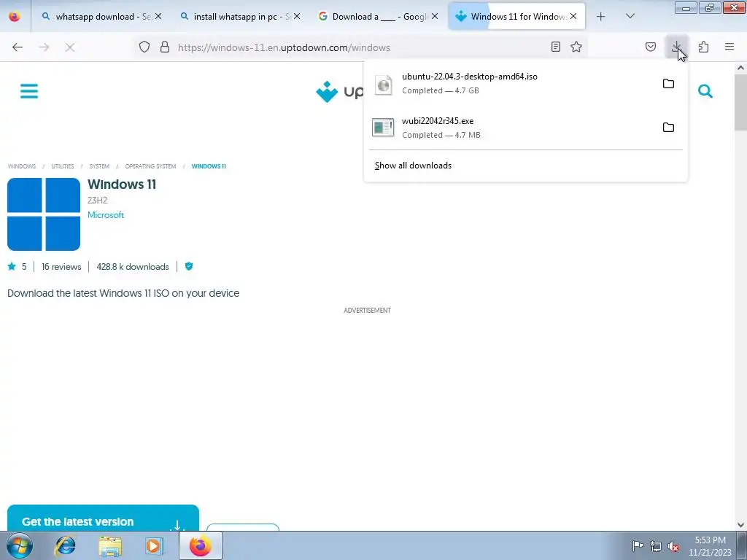Click the 16 reviews link
Image resolution: width=747 pixels, height=560 pixels.
point(61,267)
